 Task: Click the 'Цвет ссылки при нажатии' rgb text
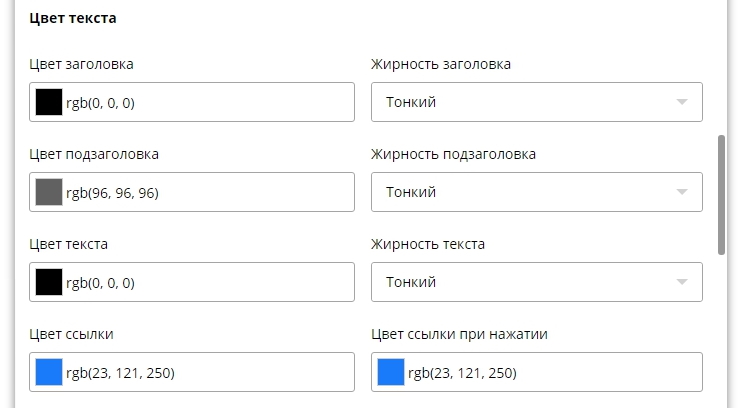coord(462,373)
